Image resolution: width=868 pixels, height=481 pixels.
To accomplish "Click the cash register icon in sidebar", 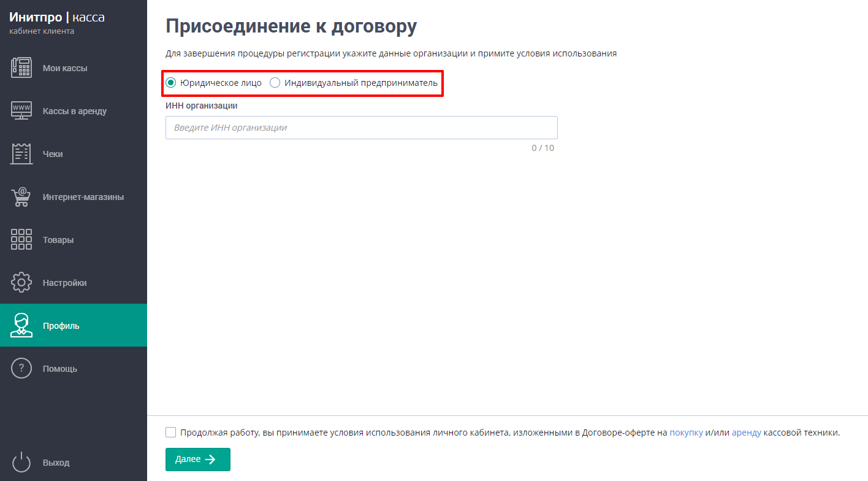I will click(21, 67).
